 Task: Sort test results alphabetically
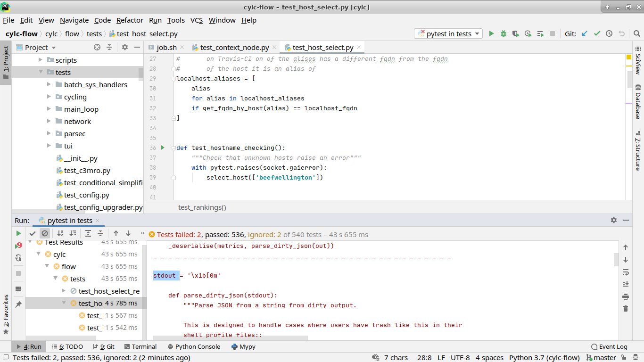point(60,233)
